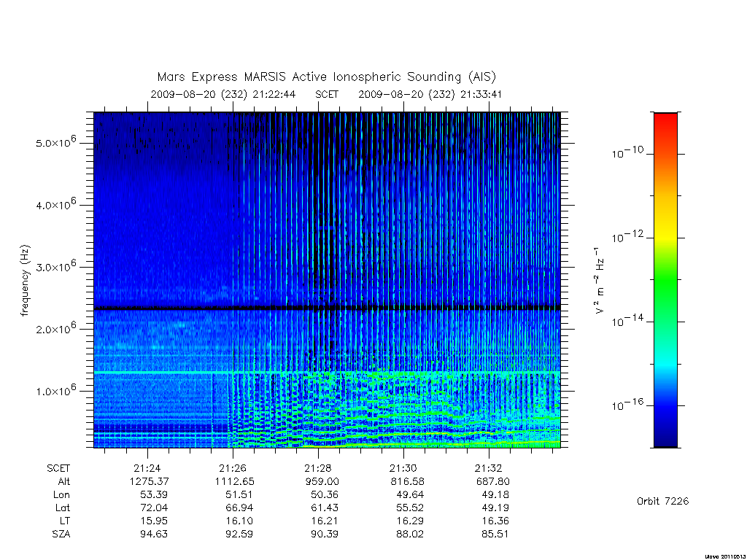Click the 5.0×10^6 frequency axis label
Image resolution: width=747 pixels, height=560 pixels.
point(55,141)
